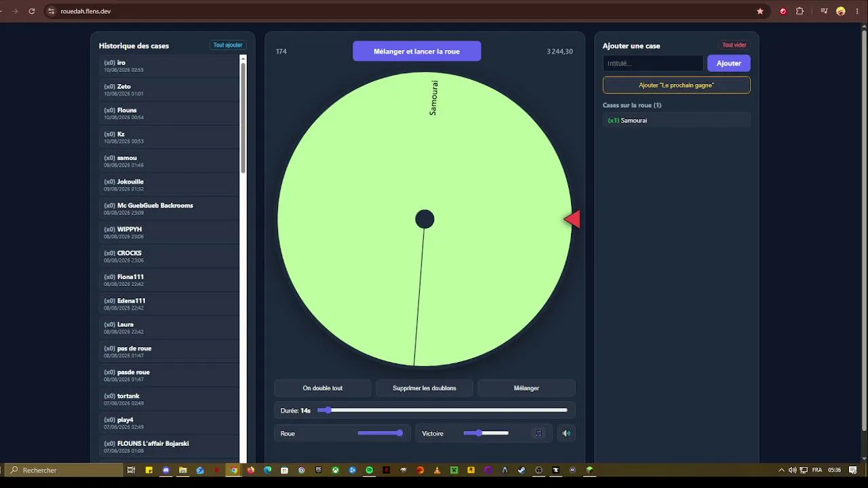Image resolution: width=868 pixels, height=488 pixels.
Task: Open the Xbox app on the taskbar
Action: click(x=336, y=470)
